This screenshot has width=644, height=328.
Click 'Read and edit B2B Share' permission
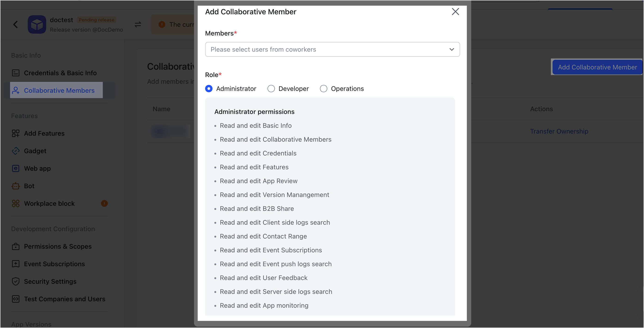(x=257, y=209)
